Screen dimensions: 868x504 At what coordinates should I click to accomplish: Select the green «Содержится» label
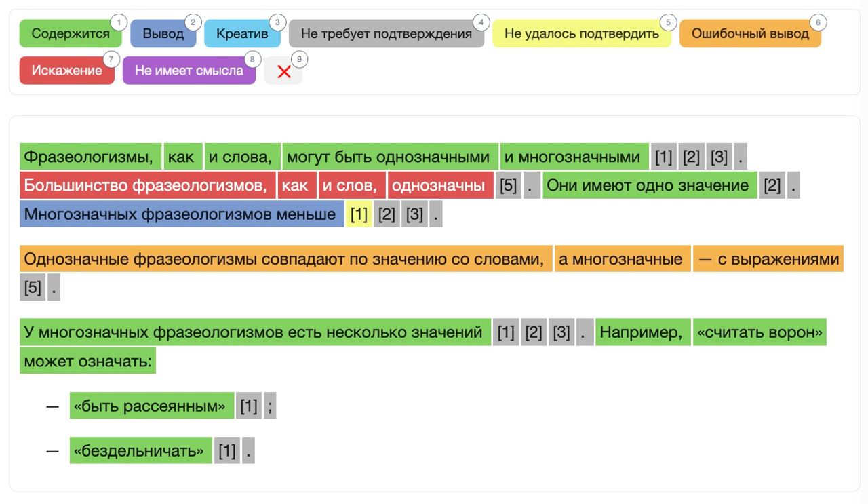coord(71,33)
